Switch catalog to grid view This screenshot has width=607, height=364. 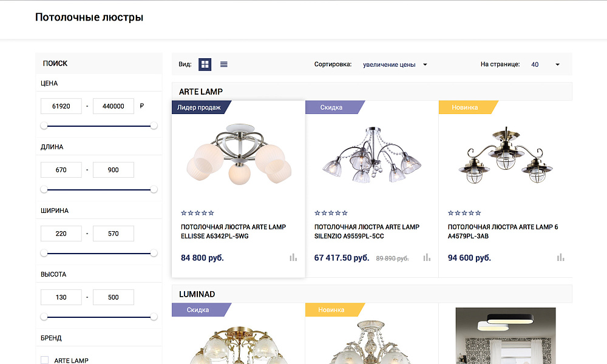pos(205,64)
